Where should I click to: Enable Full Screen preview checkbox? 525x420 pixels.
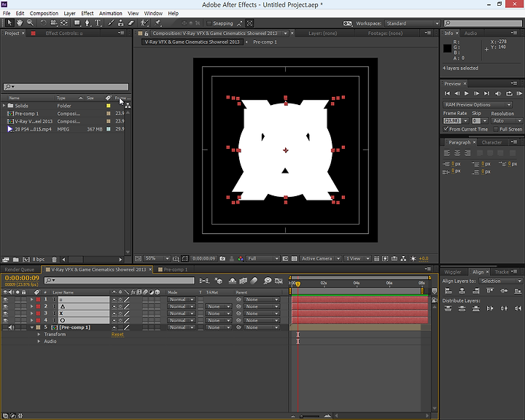click(496, 129)
